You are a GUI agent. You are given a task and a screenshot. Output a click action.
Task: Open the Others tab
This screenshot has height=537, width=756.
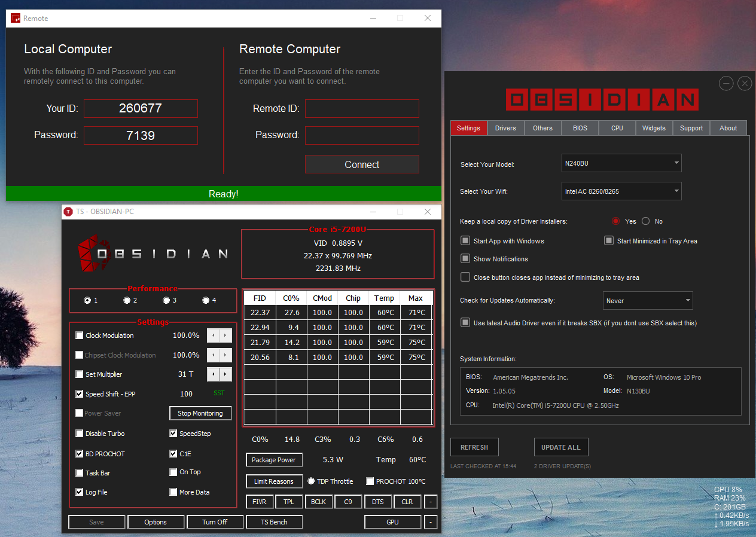(x=542, y=128)
